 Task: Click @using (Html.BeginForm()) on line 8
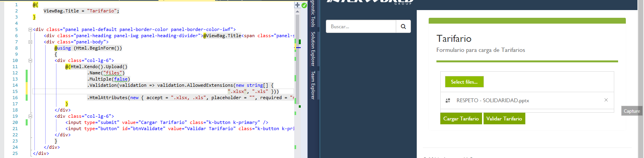point(88,48)
